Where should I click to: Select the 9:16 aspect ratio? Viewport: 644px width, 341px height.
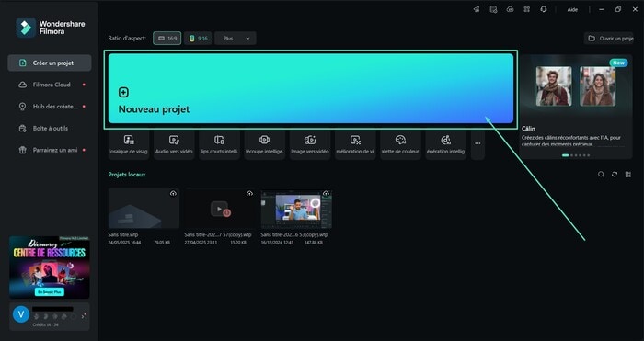(x=198, y=39)
